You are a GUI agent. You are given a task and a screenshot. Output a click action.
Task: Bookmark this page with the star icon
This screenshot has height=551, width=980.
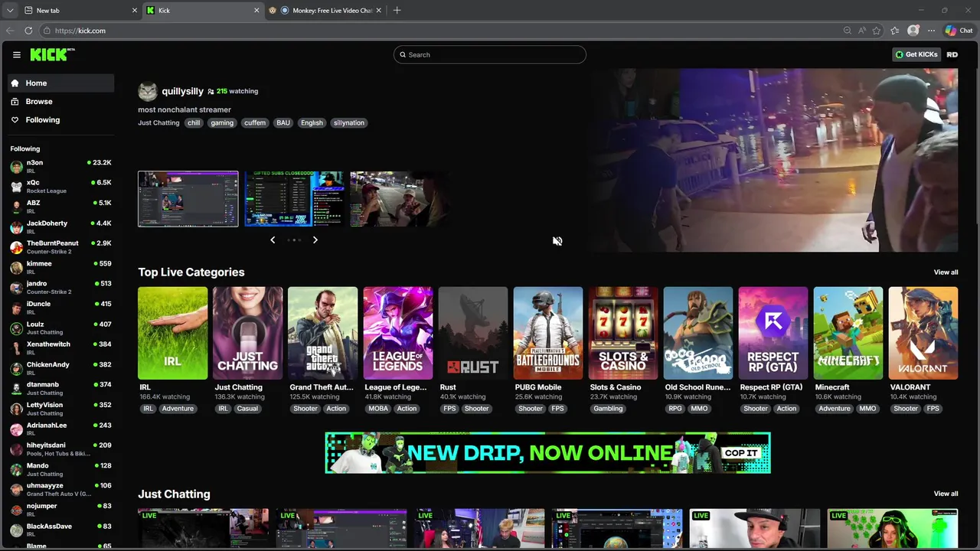click(x=876, y=31)
